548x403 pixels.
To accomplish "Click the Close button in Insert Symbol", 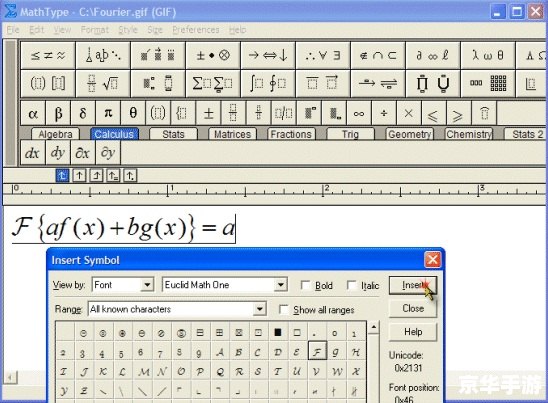I will [413, 309].
